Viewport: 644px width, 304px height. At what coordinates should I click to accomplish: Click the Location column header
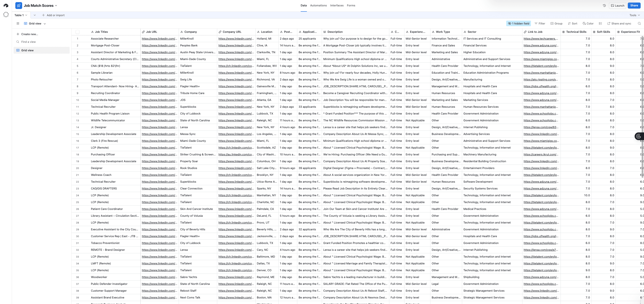[x=267, y=32]
